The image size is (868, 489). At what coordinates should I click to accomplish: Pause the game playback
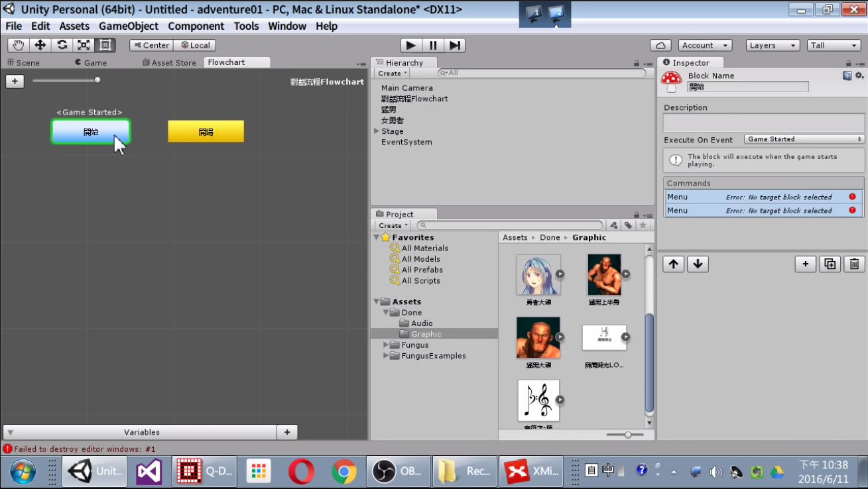(433, 45)
